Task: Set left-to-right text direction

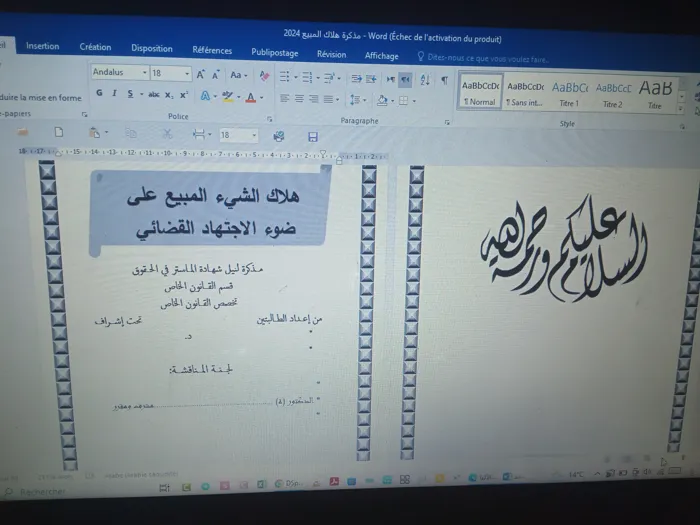Action: pyautogui.click(x=391, y=79)
